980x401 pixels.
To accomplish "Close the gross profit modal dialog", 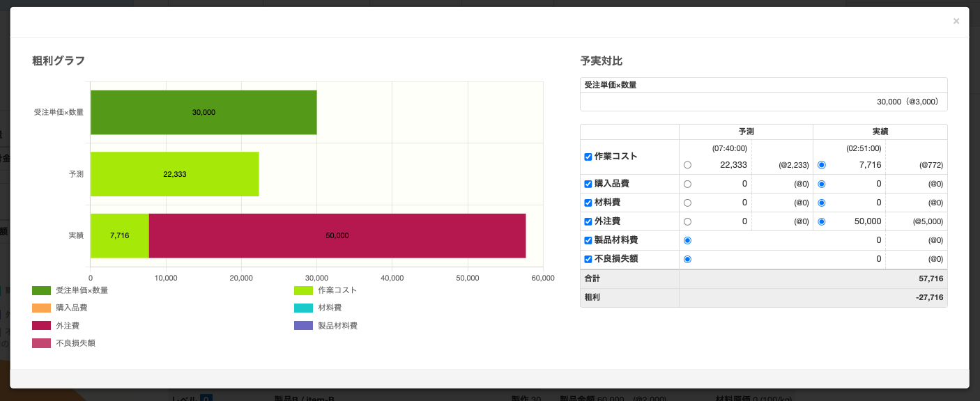I will pyautogui.click(x=956, y=22).
